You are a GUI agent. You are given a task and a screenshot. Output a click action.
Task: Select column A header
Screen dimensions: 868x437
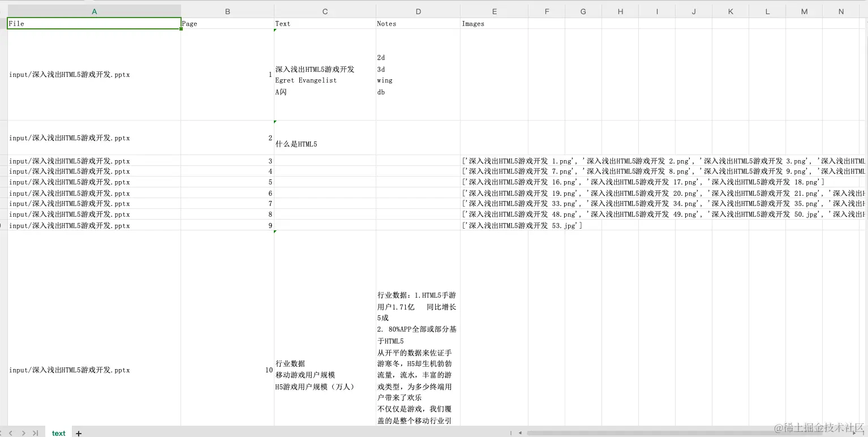click(94, 11)
